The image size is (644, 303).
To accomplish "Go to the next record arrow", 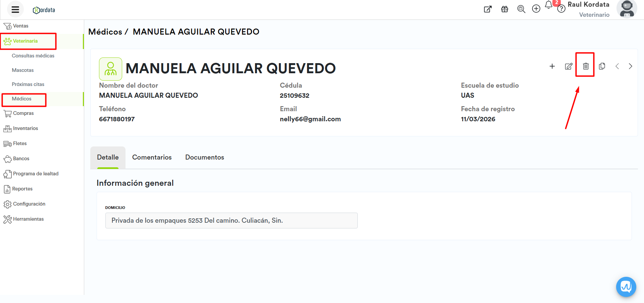I will (630, 66).
